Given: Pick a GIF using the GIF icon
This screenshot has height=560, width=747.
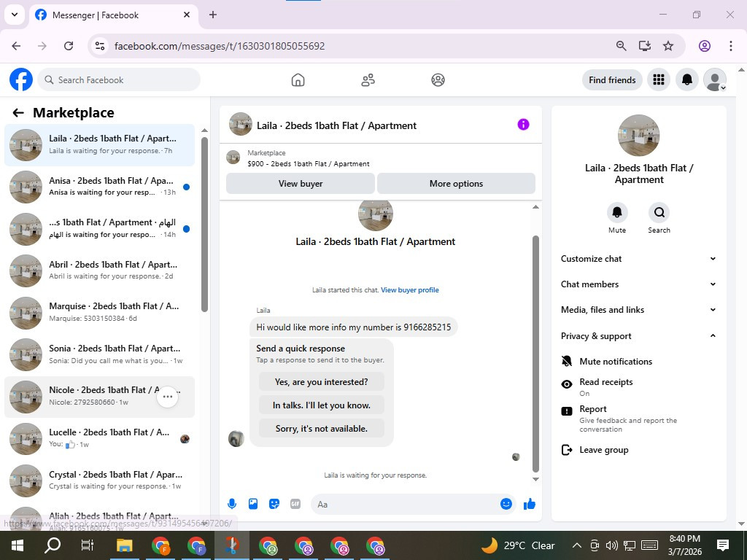Looking at the screenshot, I should [295, 504].
